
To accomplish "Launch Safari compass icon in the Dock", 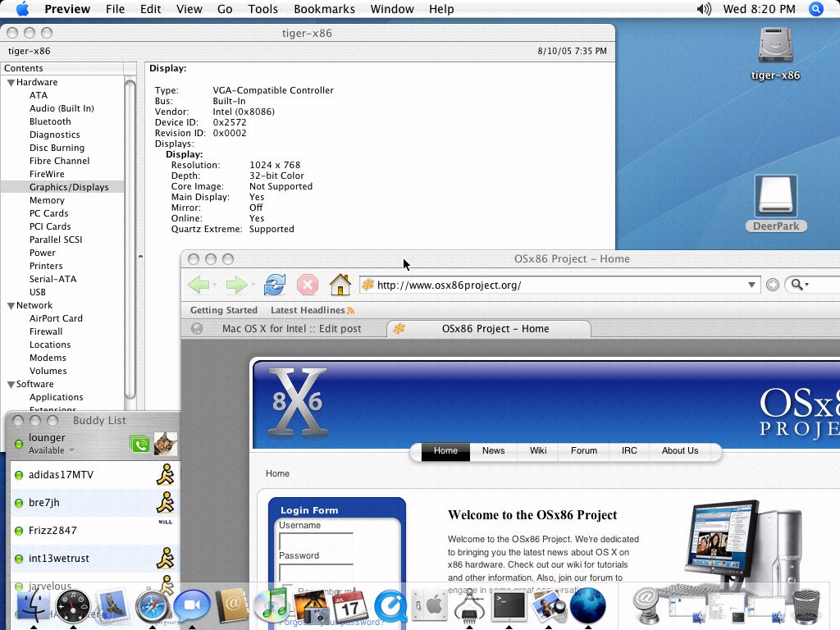I will pos(152,606).
